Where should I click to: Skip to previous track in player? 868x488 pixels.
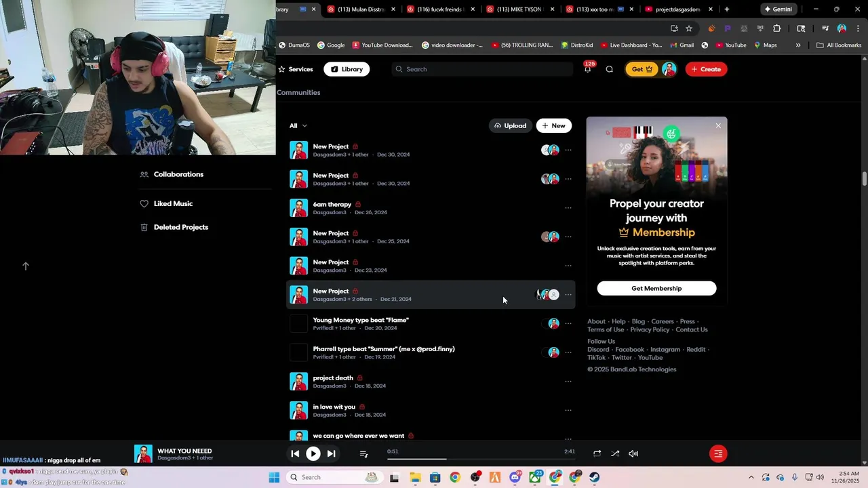pyautogui.click(x=295, y=454)
